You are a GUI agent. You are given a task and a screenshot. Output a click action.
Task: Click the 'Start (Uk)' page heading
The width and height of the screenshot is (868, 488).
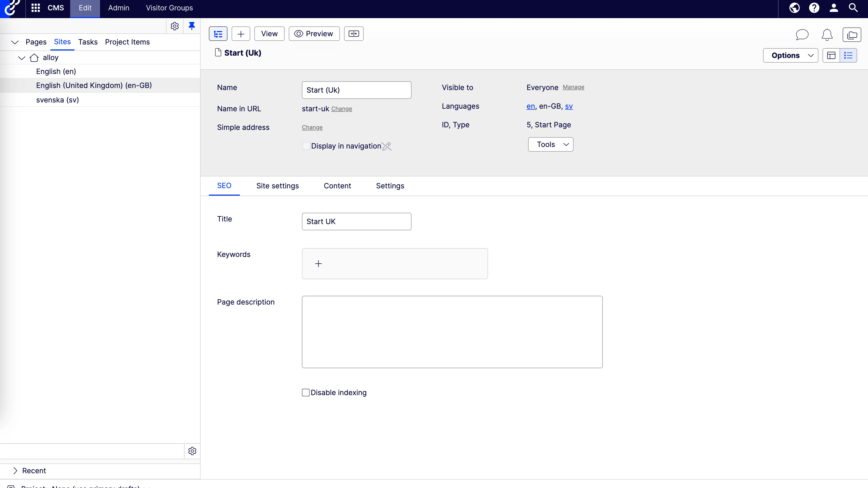click(x=243, y=53)
